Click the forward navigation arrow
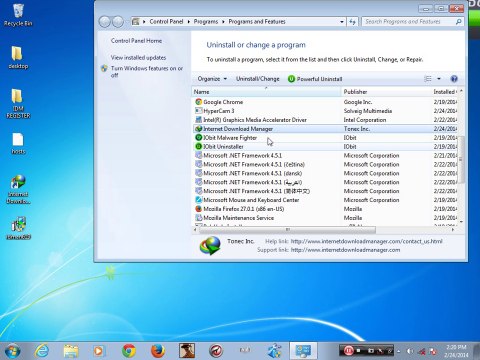Viewport: 480px width, 360px height. tap(118, 22)
